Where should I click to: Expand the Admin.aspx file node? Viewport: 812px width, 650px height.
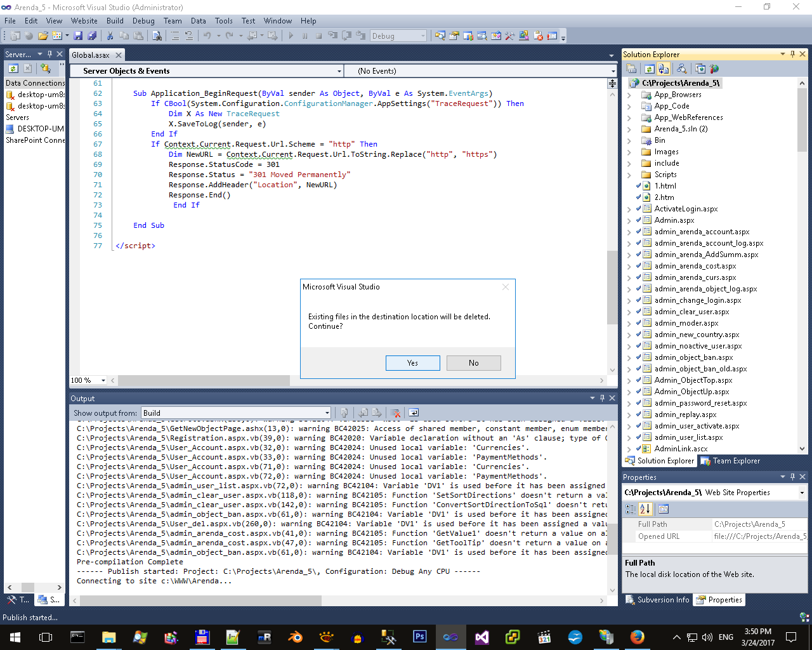(x=629, y=220)
